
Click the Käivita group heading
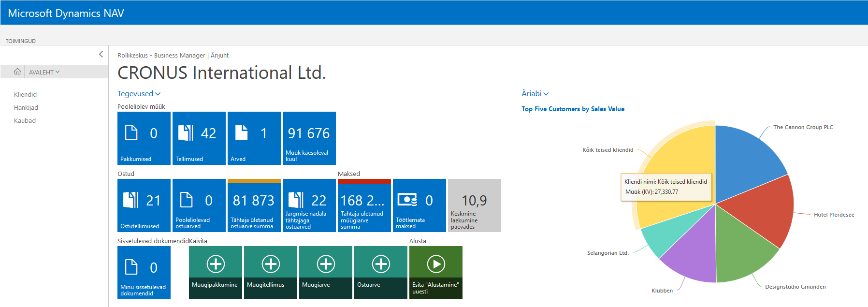coord(198,241)
